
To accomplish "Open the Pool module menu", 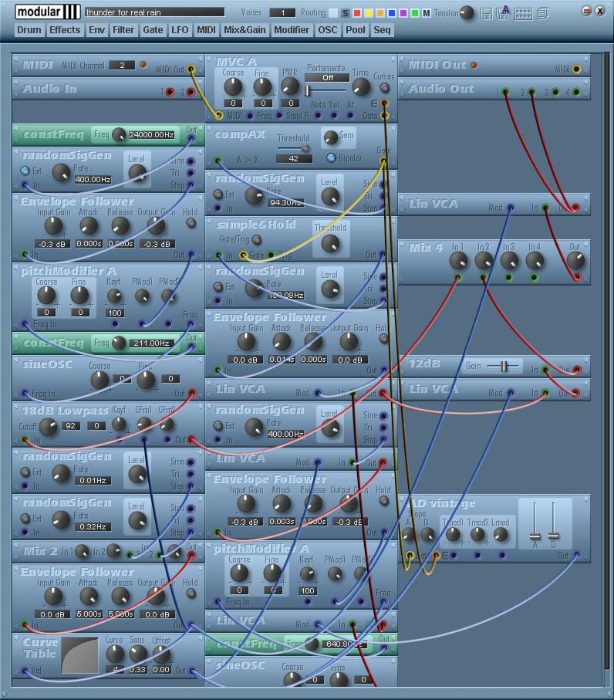I will point(355,30).
